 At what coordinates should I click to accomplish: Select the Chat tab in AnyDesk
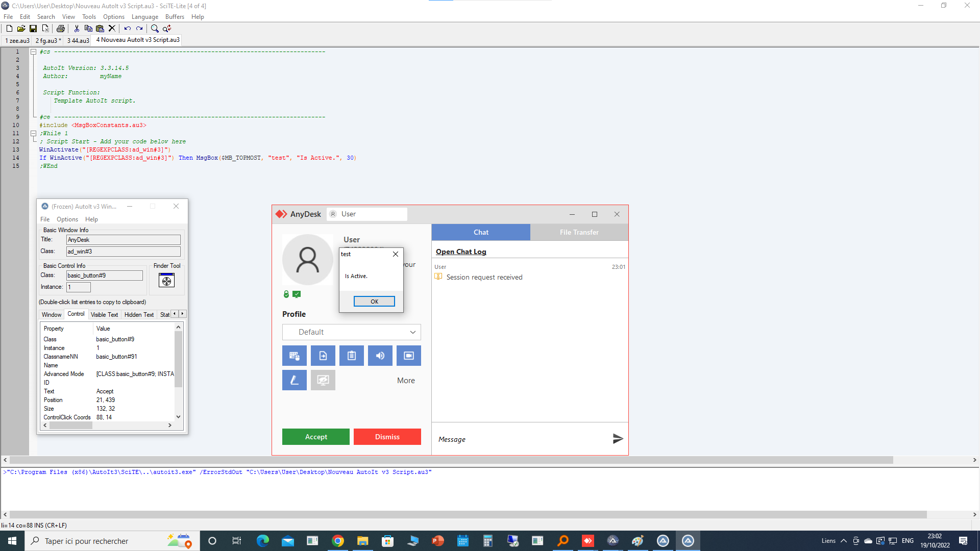(x=481, y=232)
